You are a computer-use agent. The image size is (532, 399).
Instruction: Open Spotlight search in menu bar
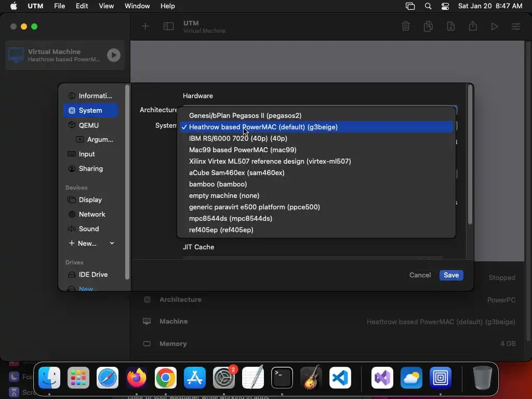click(x=428, y=6)
